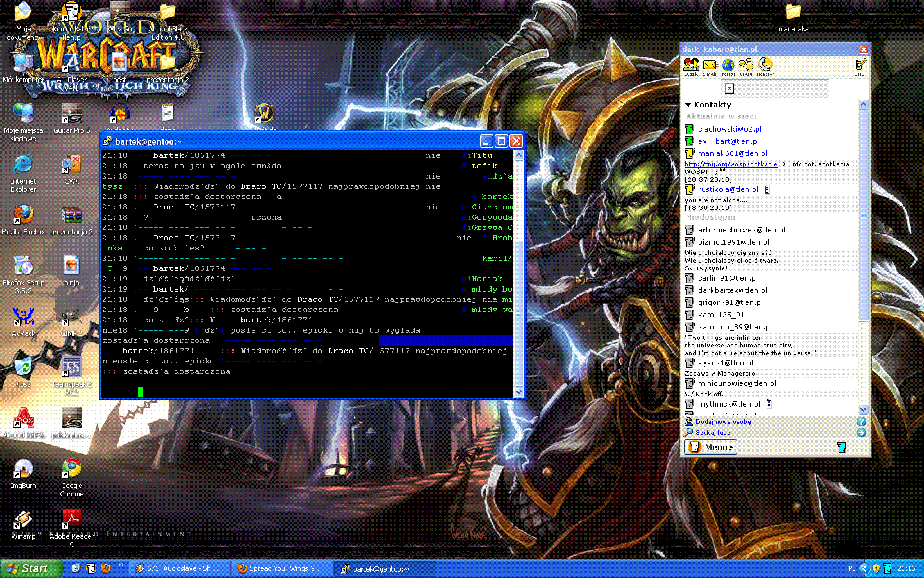
Task: Click terminal window scroll-down arrow
Action: [519, 392]
